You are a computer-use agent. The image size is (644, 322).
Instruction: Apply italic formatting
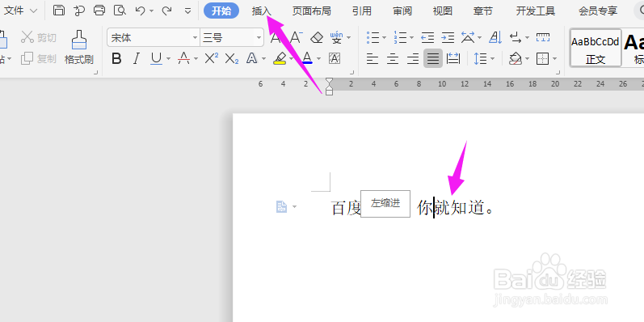click(x=137, y=59)
